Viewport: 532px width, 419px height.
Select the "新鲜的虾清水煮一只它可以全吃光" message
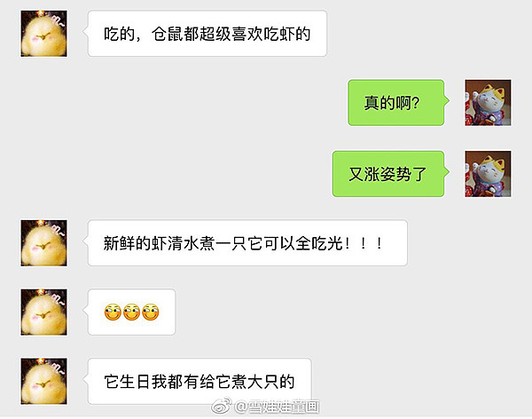coord(247,243)
